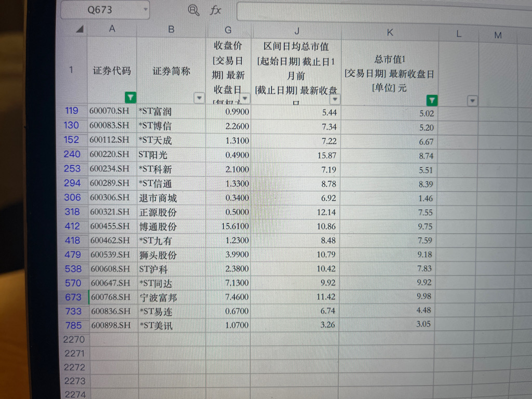532x399 pixels.
Task: Click cell ST沪科
Action: (172, 269)
